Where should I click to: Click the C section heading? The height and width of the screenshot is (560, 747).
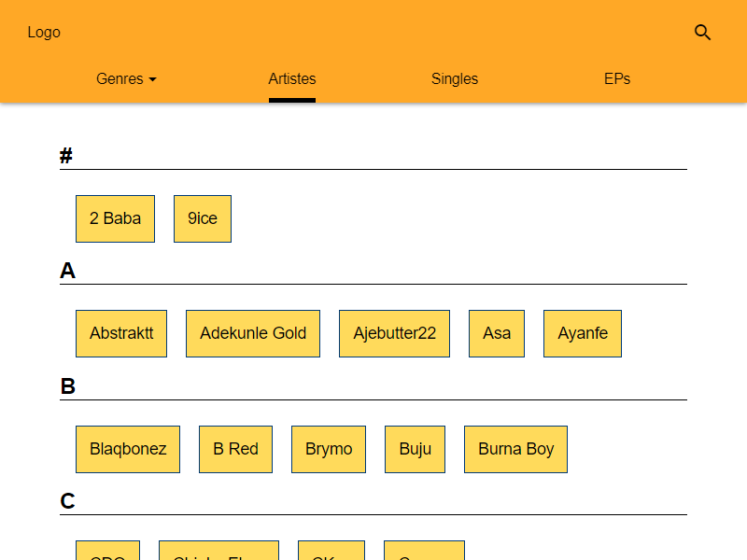click(x=67, y=501)
